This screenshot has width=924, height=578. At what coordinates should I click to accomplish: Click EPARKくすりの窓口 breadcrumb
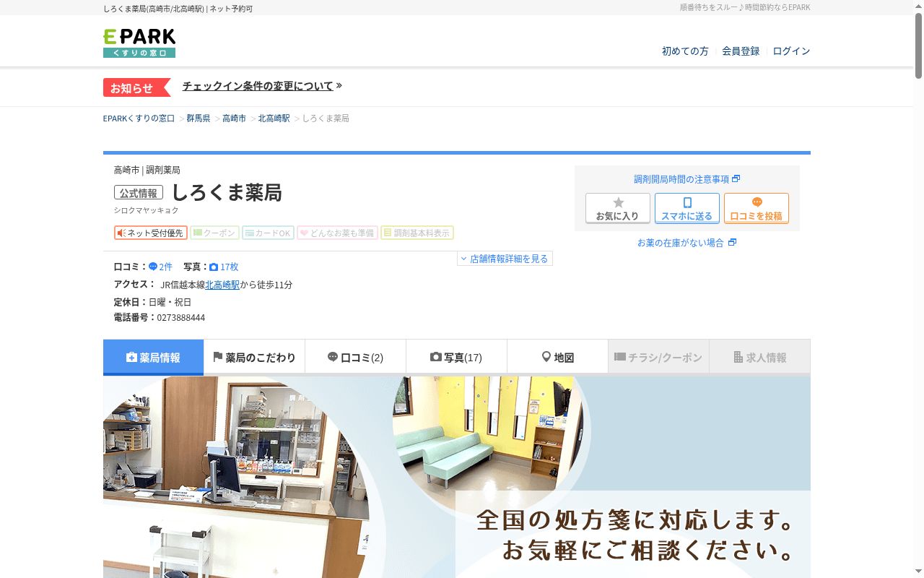[139, 118]
